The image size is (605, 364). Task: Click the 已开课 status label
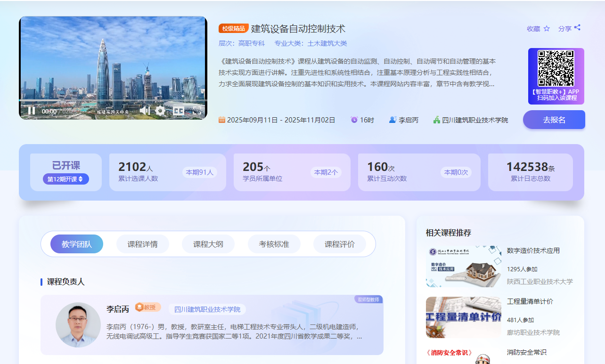(66, 165)
